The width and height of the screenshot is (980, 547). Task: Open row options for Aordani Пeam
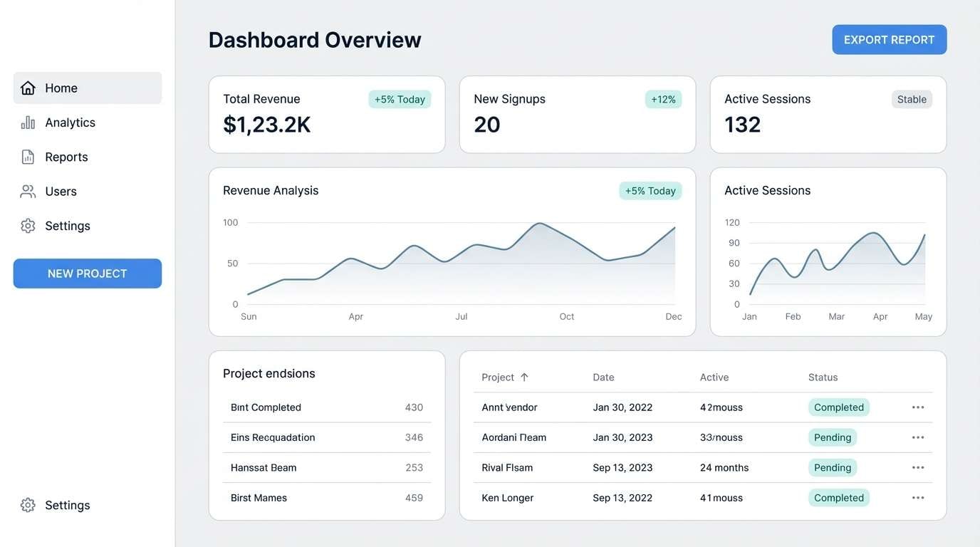[x=917, y=437]
